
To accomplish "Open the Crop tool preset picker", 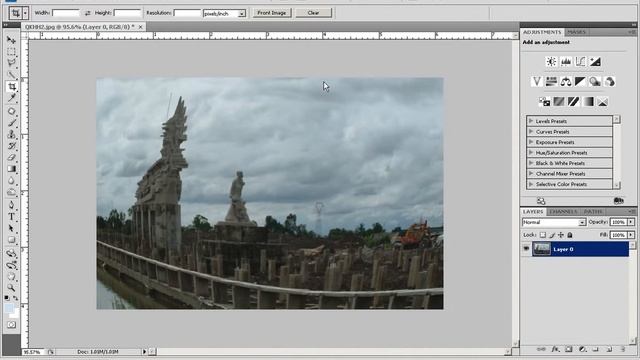I will (25, 13).
